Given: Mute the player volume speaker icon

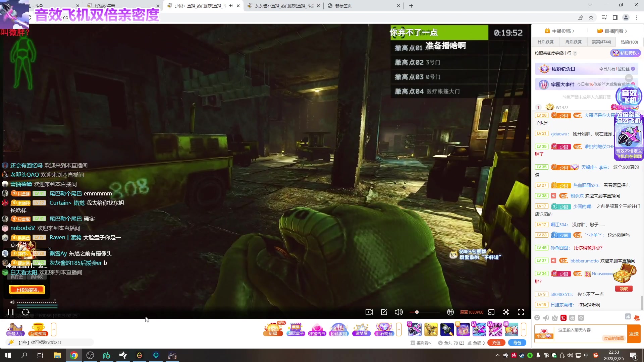Looking at the screenshot, I should 399,312.
